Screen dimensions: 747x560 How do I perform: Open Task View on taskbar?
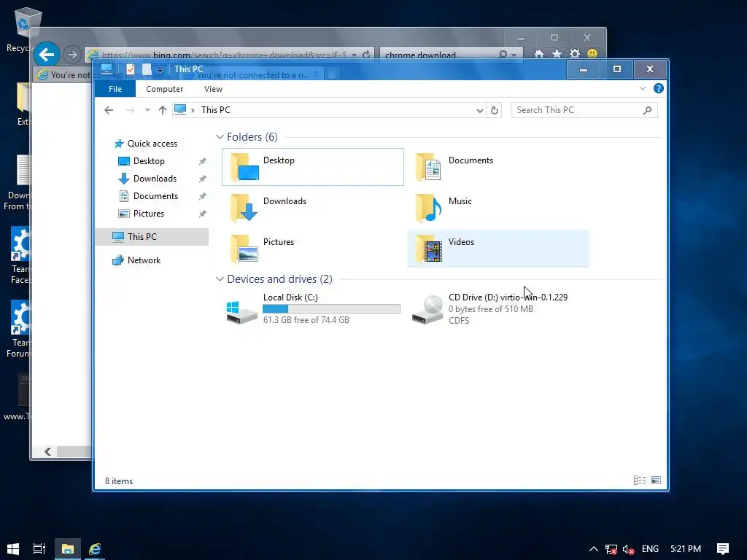pos(39,548)
